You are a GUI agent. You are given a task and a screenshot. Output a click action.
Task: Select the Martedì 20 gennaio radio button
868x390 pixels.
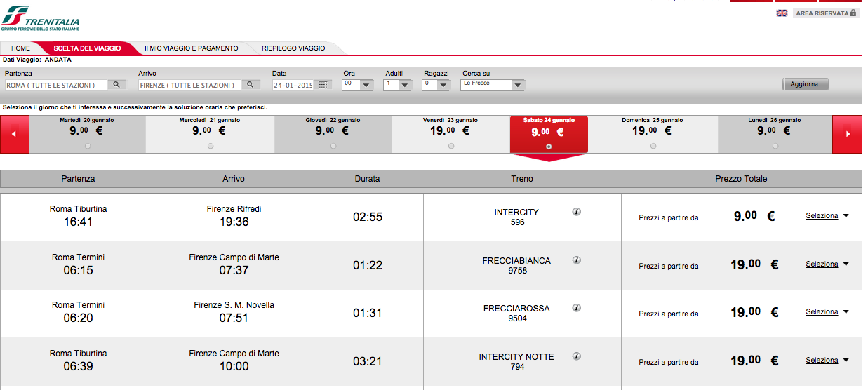pyautogui.click(x=87, y=146)
